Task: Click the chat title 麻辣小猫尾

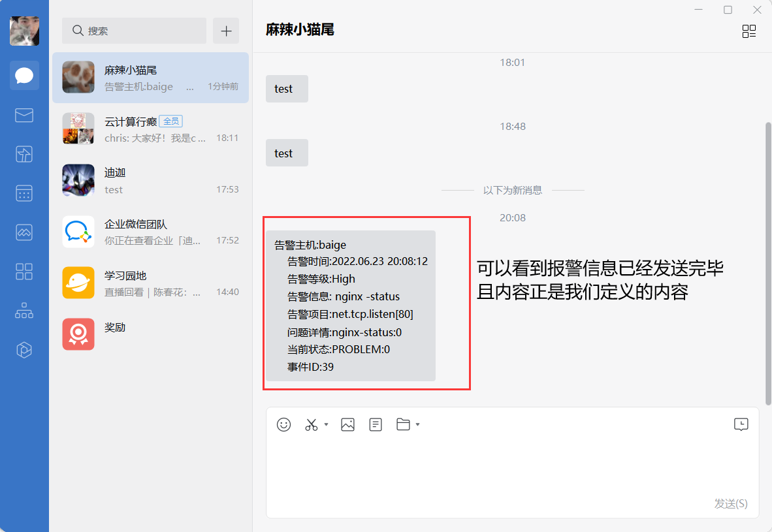Action: [300, 29]
